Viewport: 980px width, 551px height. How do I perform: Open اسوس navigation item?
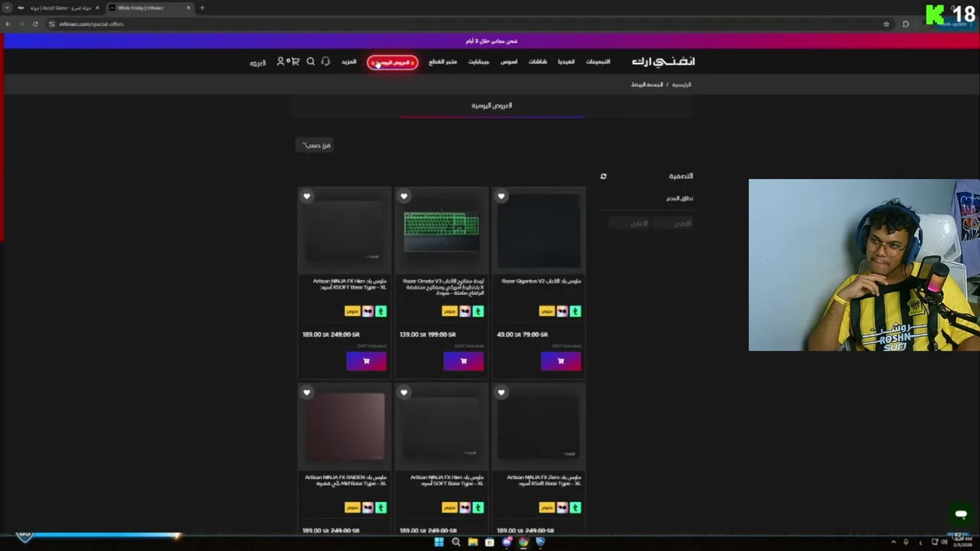click(509, 62)
